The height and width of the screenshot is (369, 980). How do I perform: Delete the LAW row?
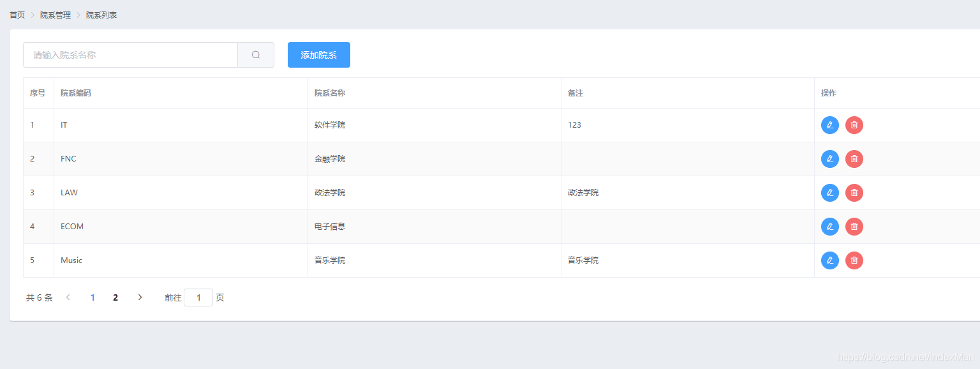pyautogui.click(x=854, y=193)
